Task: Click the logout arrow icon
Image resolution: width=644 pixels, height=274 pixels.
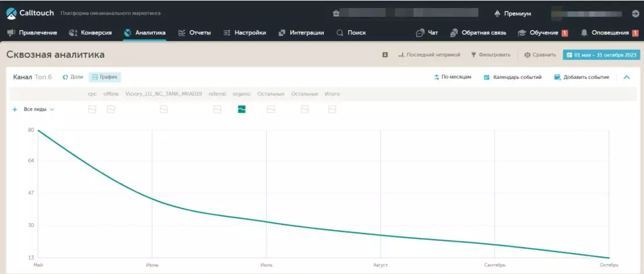Action: coord(635,13)
